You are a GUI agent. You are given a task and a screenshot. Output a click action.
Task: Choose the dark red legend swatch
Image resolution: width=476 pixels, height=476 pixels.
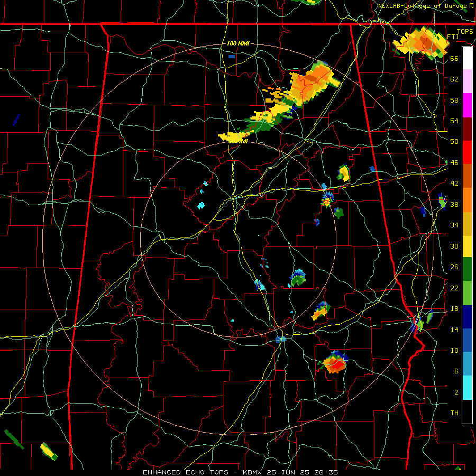tap(467, 129)
